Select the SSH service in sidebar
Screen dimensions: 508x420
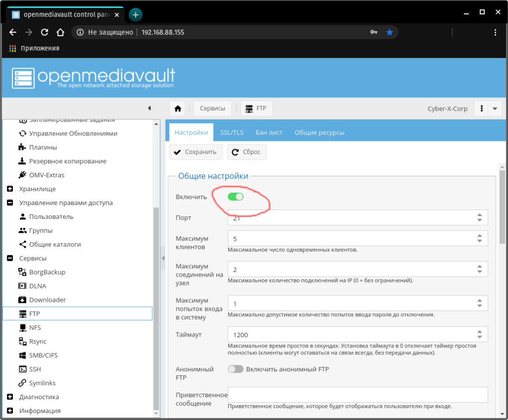click(x=35, y=369)
